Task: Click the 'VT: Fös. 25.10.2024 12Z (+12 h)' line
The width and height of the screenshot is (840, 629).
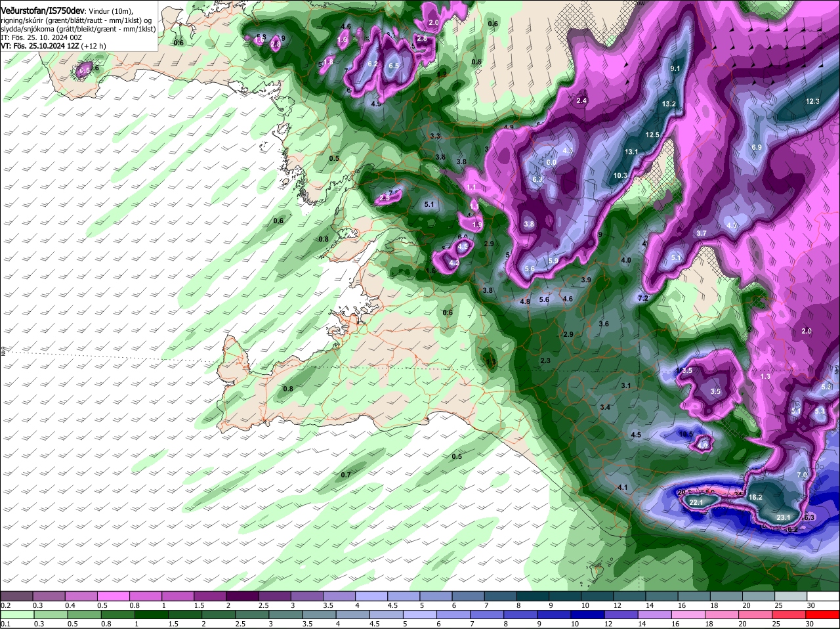Action: [x=53, y=46]
